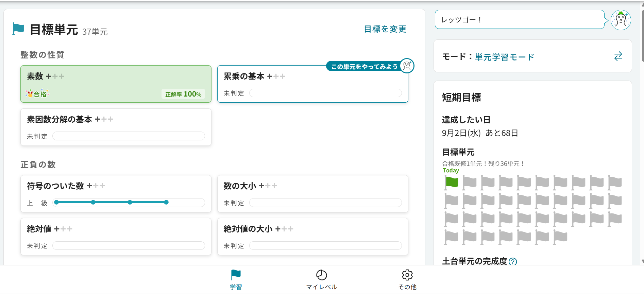The image size is (644, 294).
Task: Click the green Today flag
Action: pyautogui.click(x=452, y=182)
